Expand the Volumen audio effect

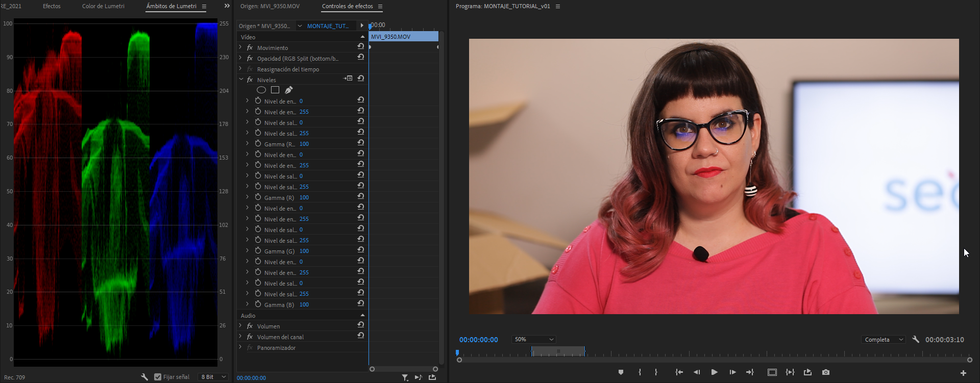point(240,325)
